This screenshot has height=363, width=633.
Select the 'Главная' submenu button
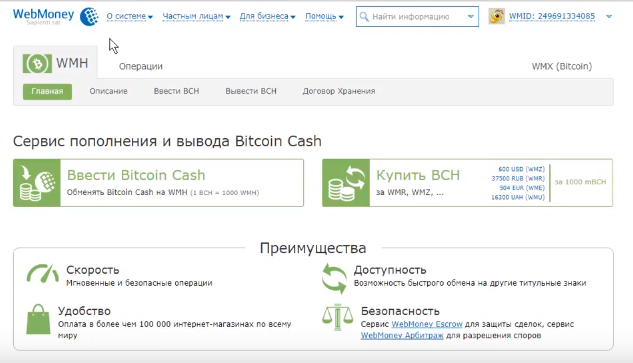[x=47, y=91]
